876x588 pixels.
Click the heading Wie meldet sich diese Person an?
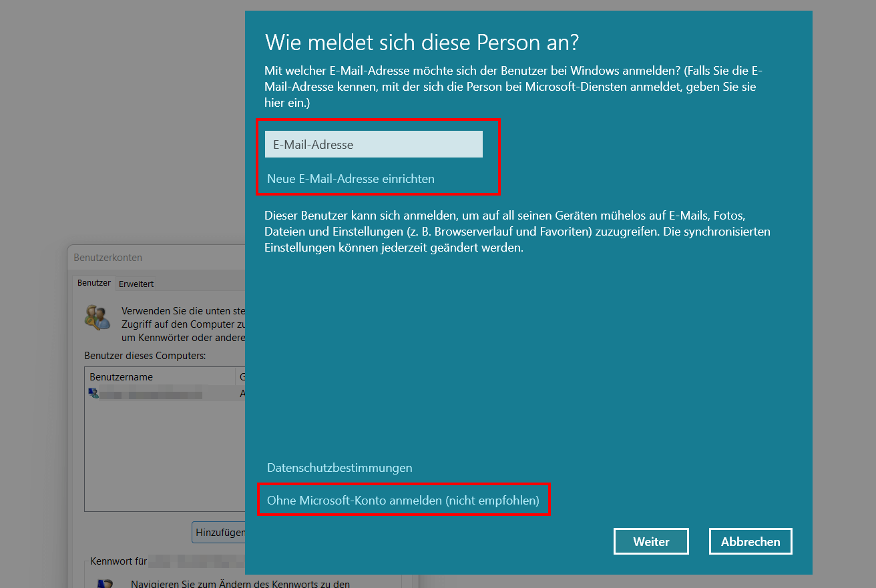pos(422,43)
